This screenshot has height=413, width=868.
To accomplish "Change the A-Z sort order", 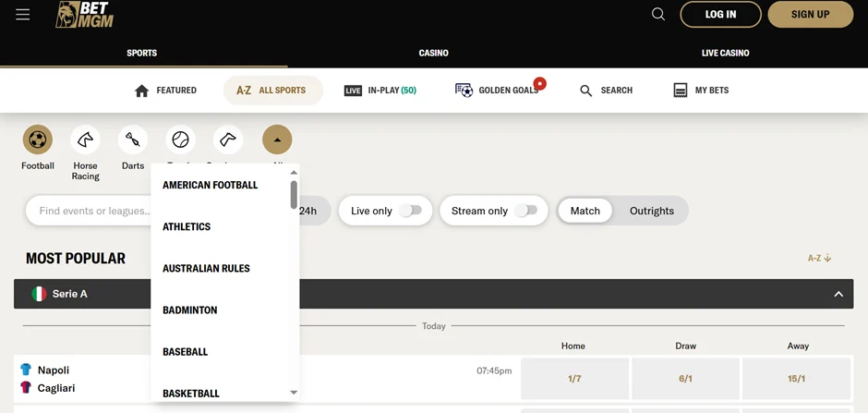I will click(819, 259).
